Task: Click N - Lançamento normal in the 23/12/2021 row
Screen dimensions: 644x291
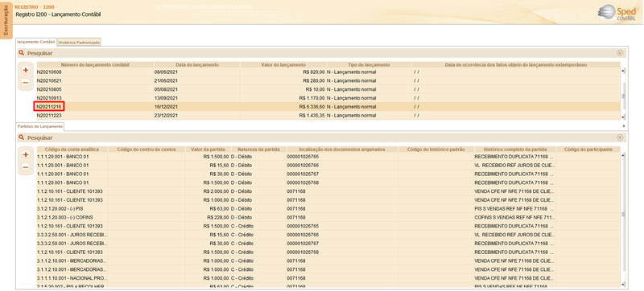Action: click(352, 116)
